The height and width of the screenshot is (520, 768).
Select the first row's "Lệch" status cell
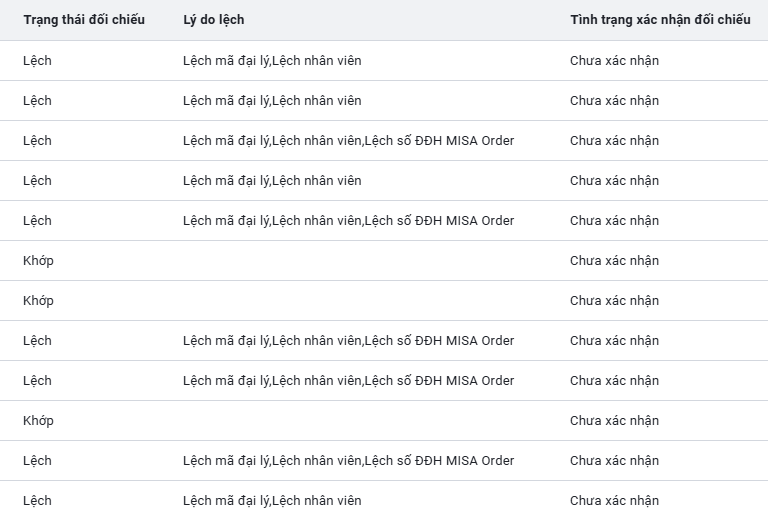click(37, 60)
